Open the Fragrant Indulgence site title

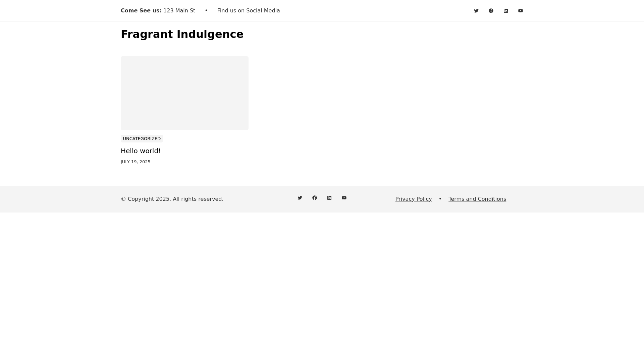tap(182, 34)
